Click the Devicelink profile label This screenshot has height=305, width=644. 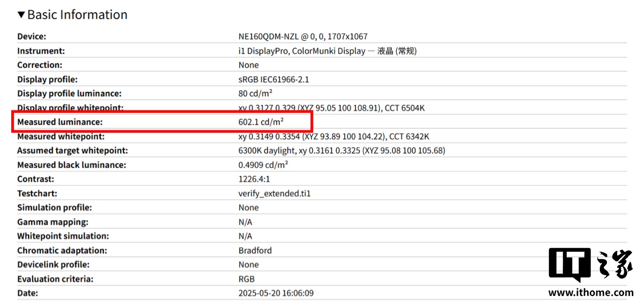[x=53, y=264]
